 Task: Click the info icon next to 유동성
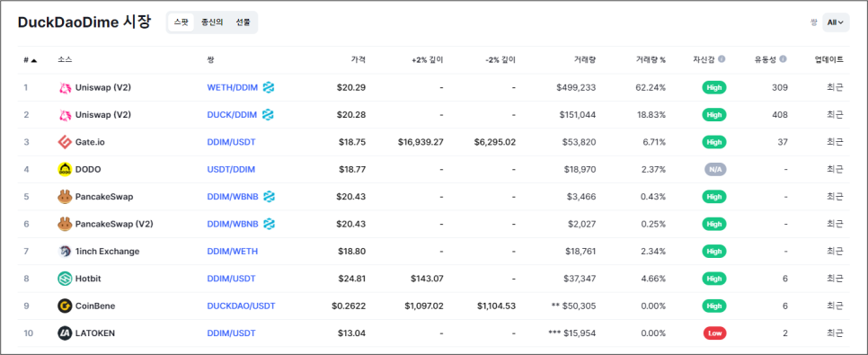(x=783, y=60)
